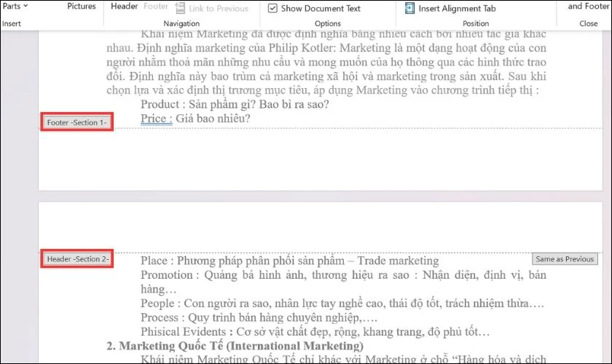This screenshot has height=364, width=612.
Task: Click the line starting with Place
Action: tap(290, 261)
